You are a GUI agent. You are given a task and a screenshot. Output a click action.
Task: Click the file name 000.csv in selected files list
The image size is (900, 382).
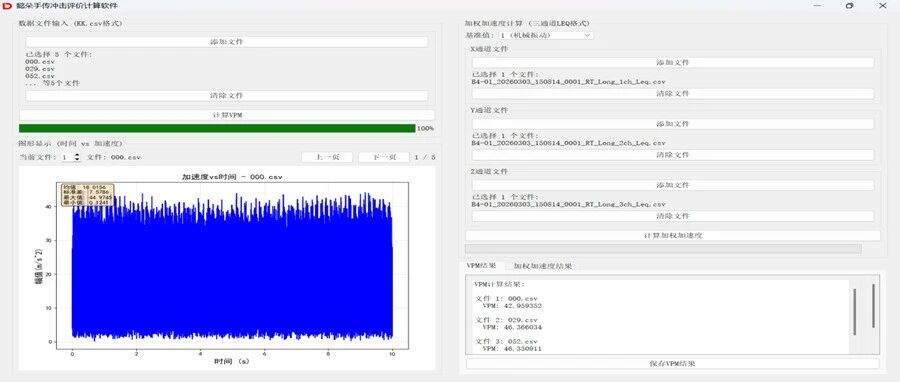(x=40, y=61)
